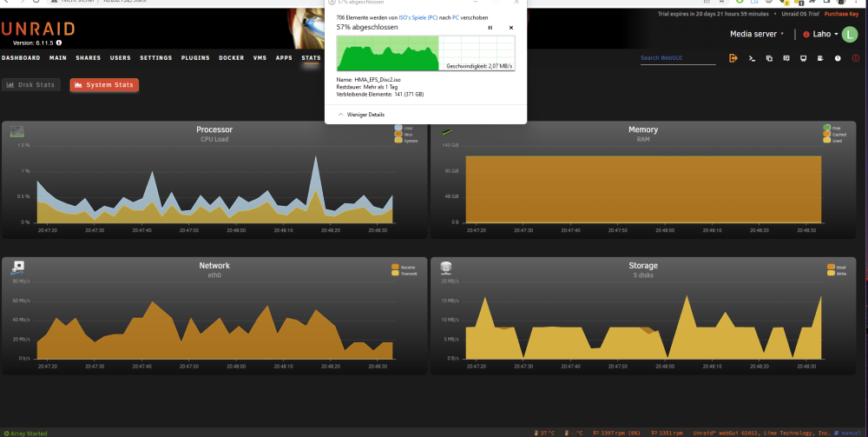Click the Purchase Key link
The height and width of the screenshot is (437, 868).
(841, 14)
